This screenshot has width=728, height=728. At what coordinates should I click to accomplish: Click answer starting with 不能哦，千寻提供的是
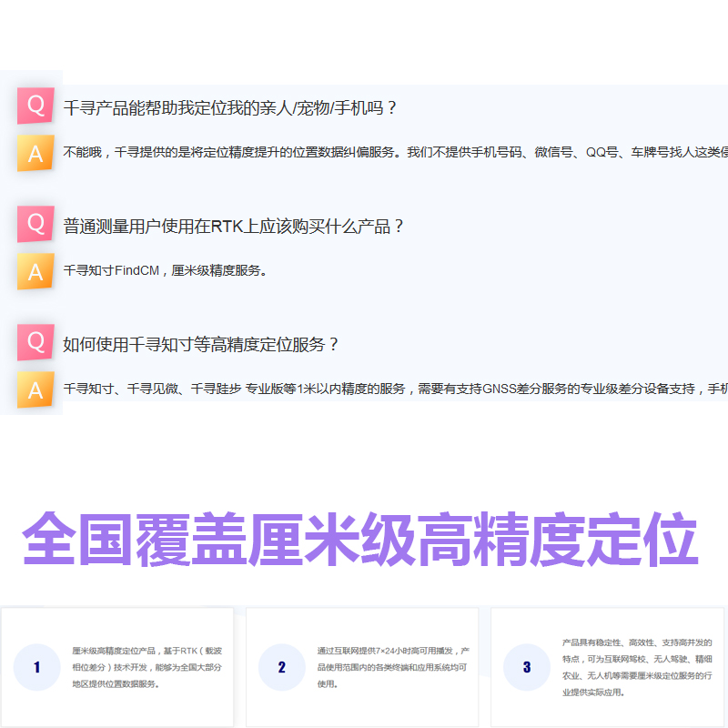point(396,152)
